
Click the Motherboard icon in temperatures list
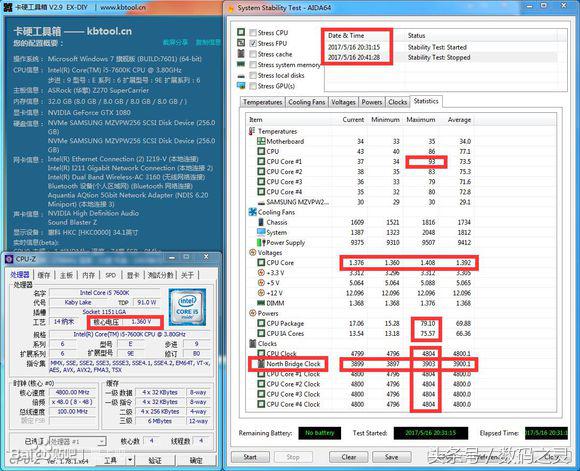coord(261,141)
